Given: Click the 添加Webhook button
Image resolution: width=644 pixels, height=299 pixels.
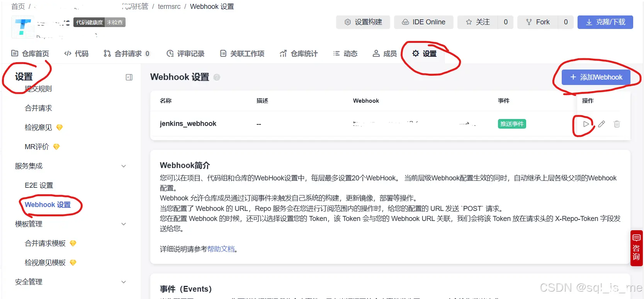Looking at the screenshot, I should tap(596, 77).
